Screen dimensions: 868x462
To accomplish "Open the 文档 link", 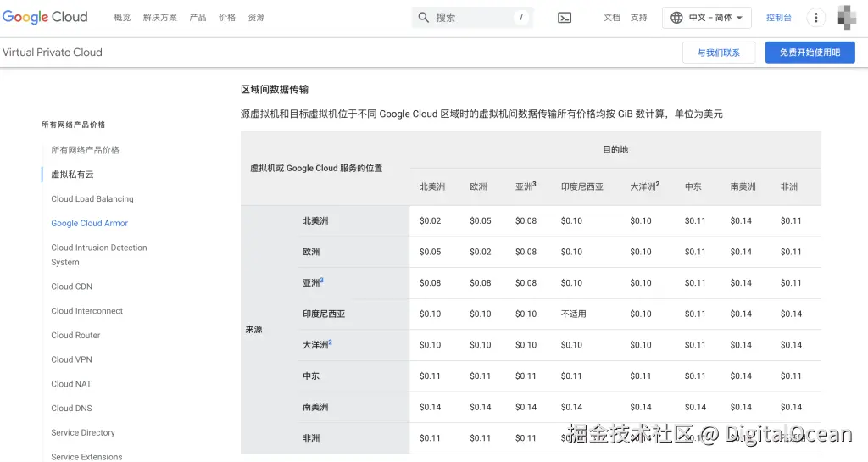I will point(612,18).
